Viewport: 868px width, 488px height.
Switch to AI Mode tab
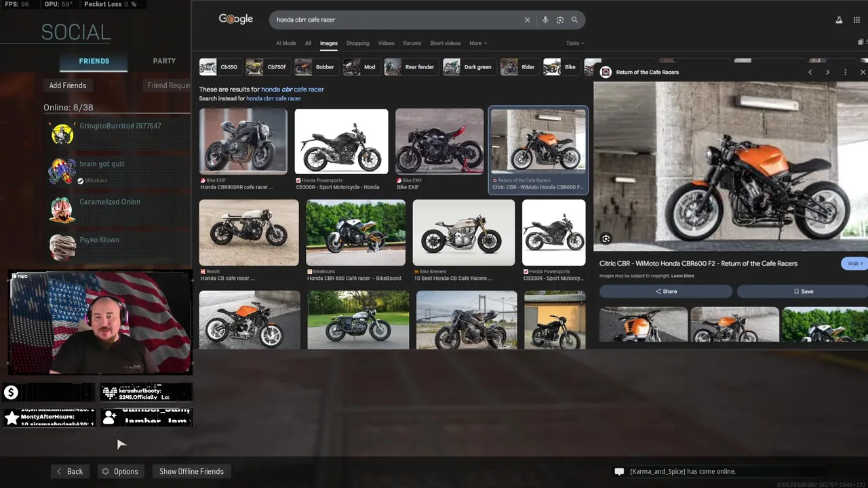pyautogui.click(x=286, y=43)
